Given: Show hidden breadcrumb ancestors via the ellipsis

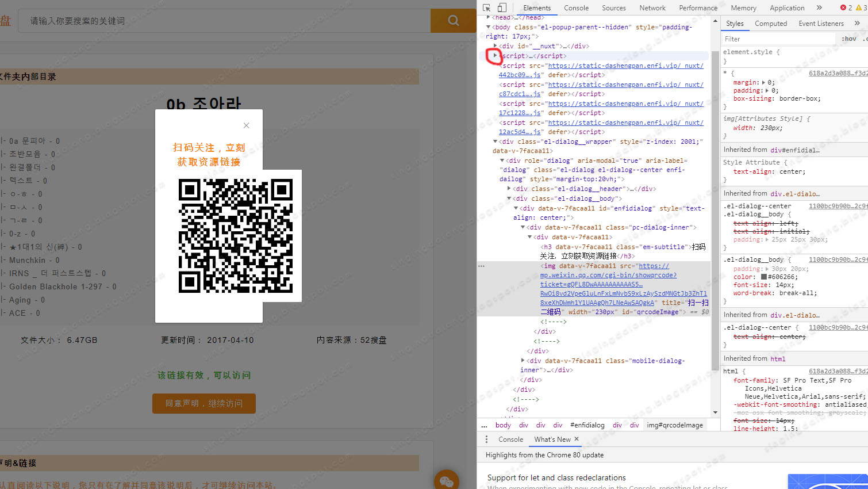Looking at the screenshot, I should pos(484,425).
